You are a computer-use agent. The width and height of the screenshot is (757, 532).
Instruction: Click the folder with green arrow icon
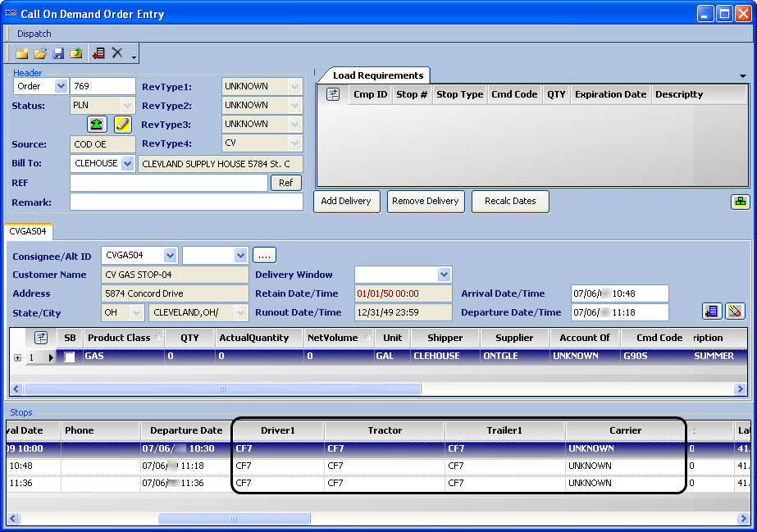76,53
